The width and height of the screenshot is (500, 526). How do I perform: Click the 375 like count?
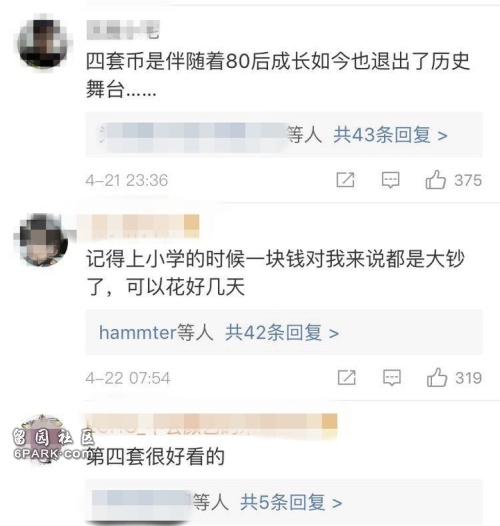tap(468, 180)
